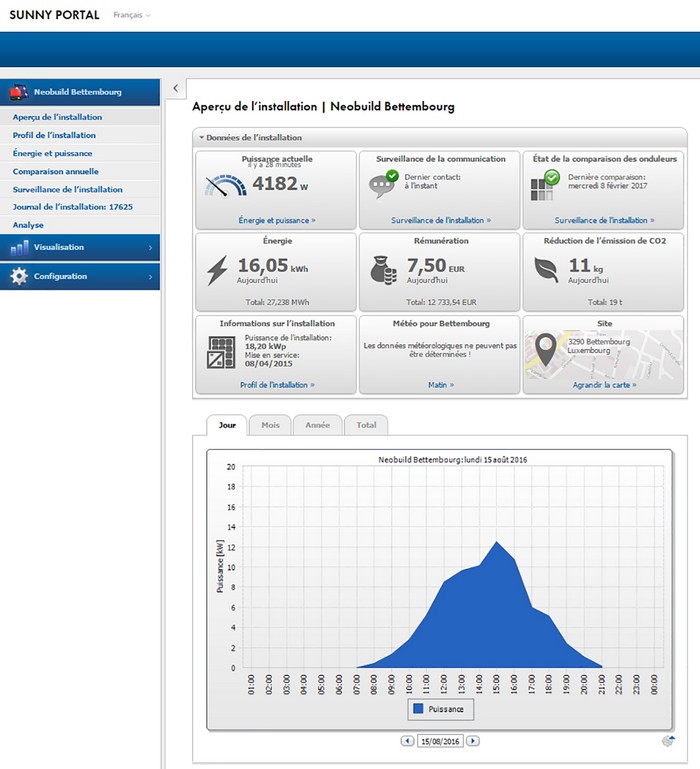
Task: Click Surveillance de l'installation » link under onduleurs card
Action: 604,221
